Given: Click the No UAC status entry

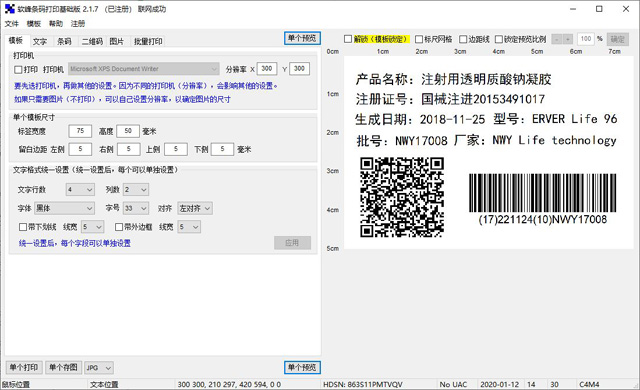Looking at the screenshot, I should click(x=453, y=384).
